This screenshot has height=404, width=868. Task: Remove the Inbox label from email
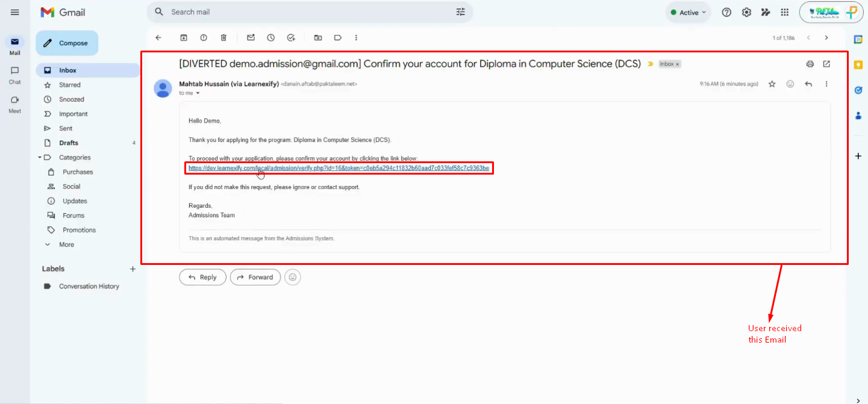click(677, 64)
